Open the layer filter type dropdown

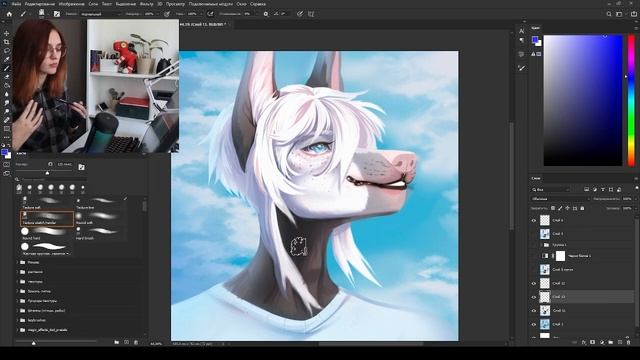[551, 189]
